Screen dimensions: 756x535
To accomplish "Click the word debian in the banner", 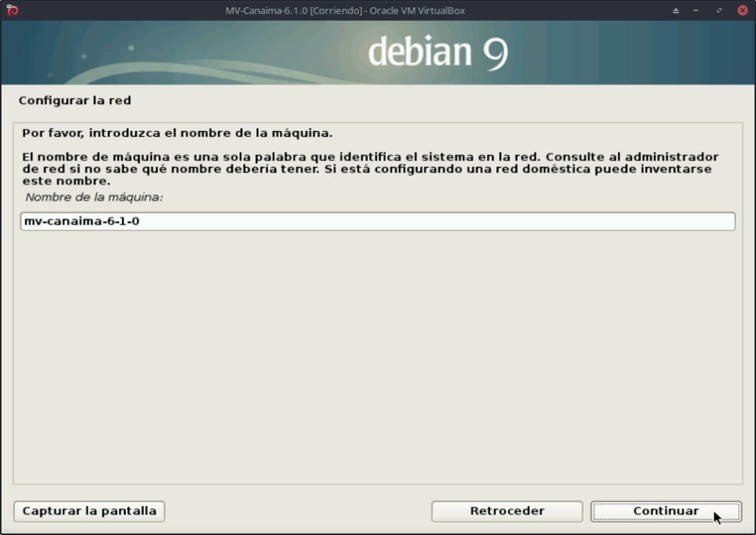I will pyautogui.click(x=419, y=52).
